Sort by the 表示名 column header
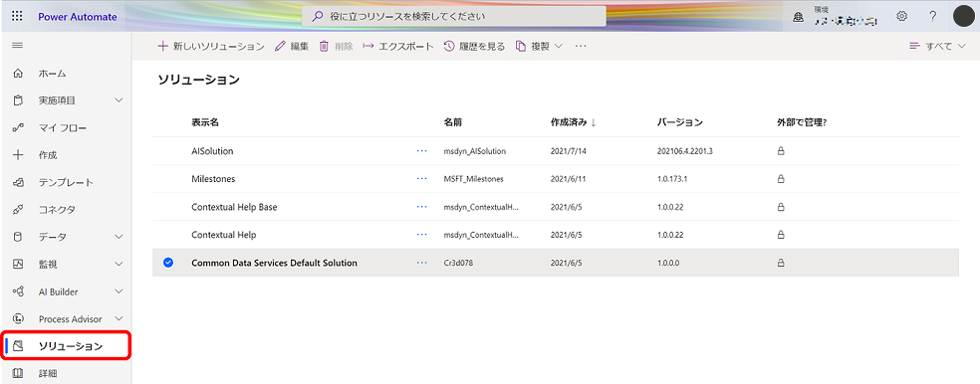The height and width of the screenshot is (384, 980). (205, 122)
